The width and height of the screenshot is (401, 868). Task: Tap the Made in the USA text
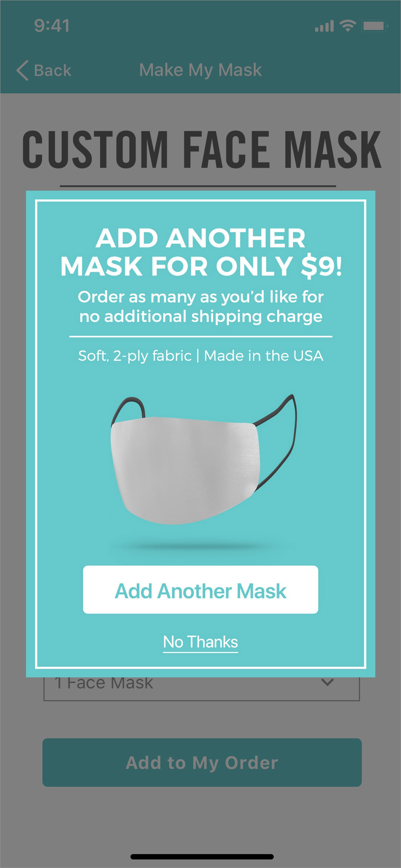[264, 356]
